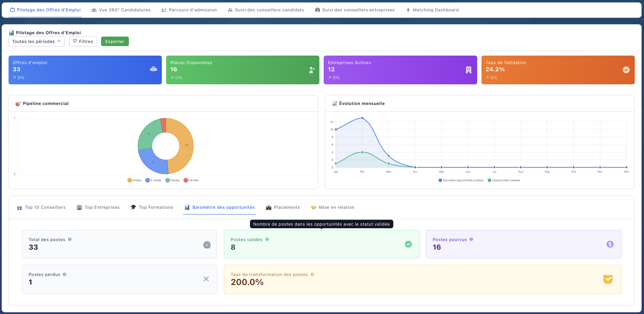Expand the help tooltip on Total des postes
Viewport: 644px width, 314px height.
point(69,239)
